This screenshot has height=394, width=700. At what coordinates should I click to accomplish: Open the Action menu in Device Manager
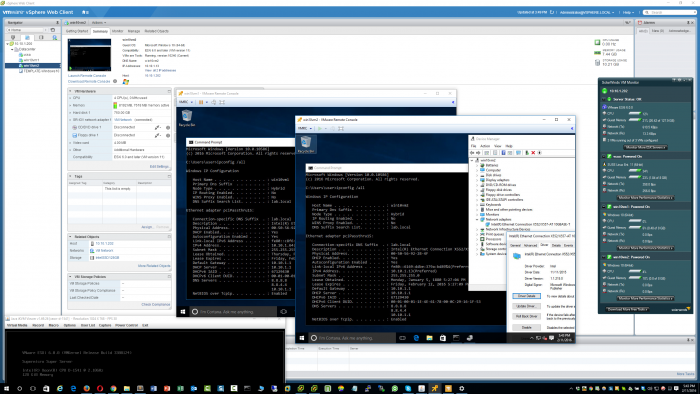point(485,146)
